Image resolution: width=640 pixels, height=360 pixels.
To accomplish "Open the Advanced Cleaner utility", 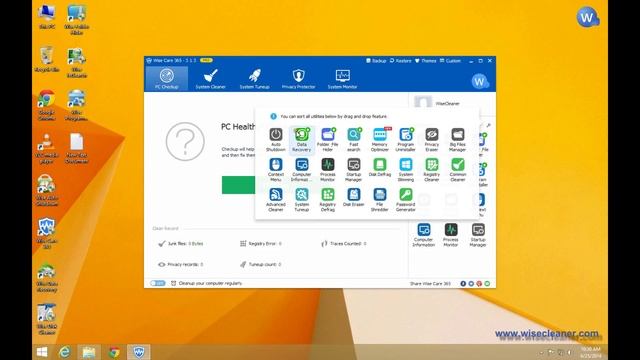I will pyautogui.click(x=276, y=200).
